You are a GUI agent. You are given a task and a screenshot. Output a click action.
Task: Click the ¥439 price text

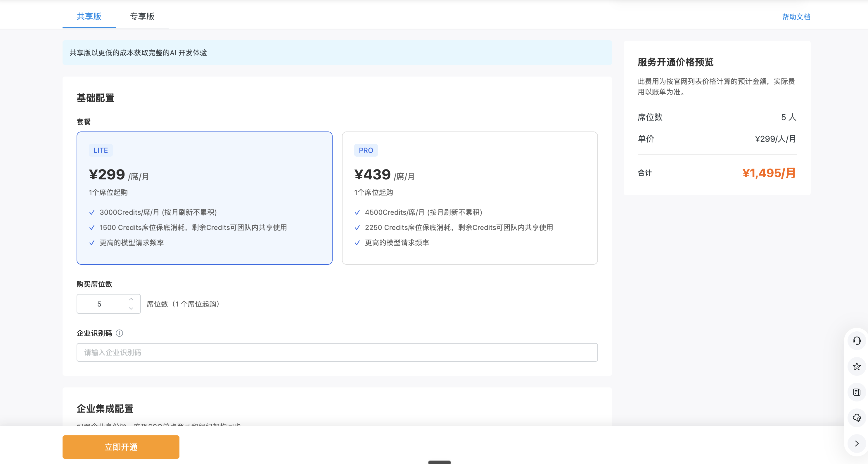pyautogui.click(x=372, y=174)
